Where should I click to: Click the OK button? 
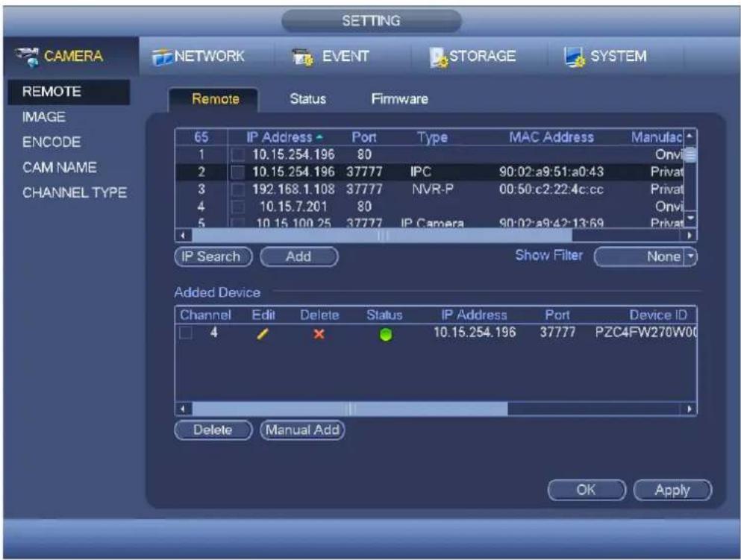587,490
